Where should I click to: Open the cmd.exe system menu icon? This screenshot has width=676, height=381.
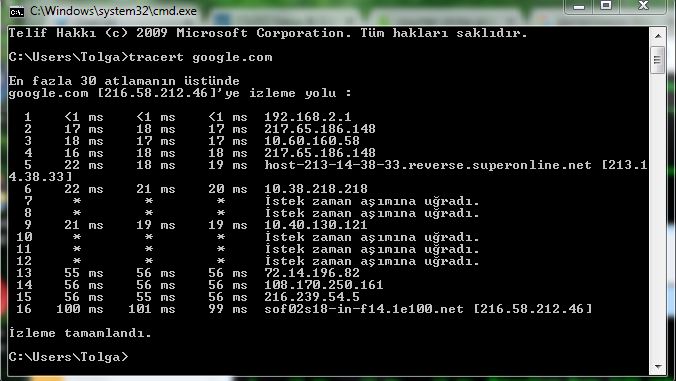pos(17,12)
